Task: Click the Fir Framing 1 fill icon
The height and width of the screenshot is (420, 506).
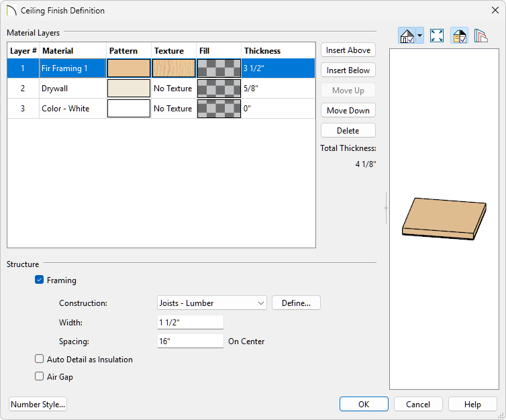Action: (219, 68)
